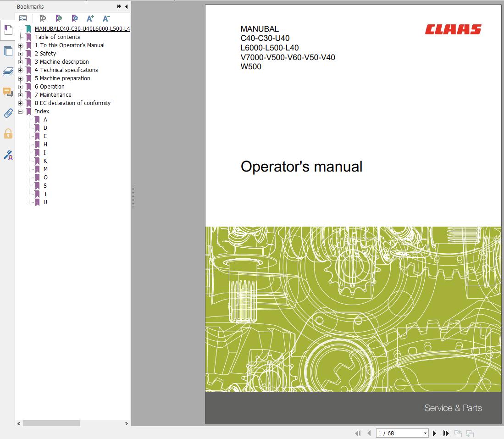Open the Pages thumbnails panel

click(x=8, y=51)
